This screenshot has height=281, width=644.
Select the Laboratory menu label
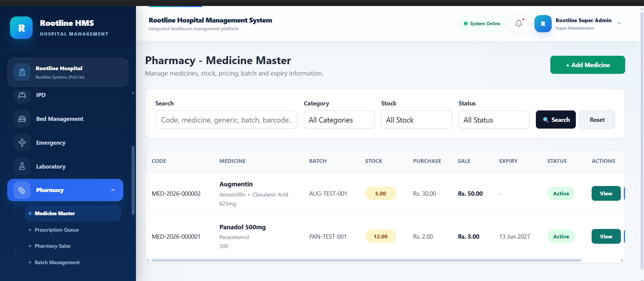coord(51,167)
